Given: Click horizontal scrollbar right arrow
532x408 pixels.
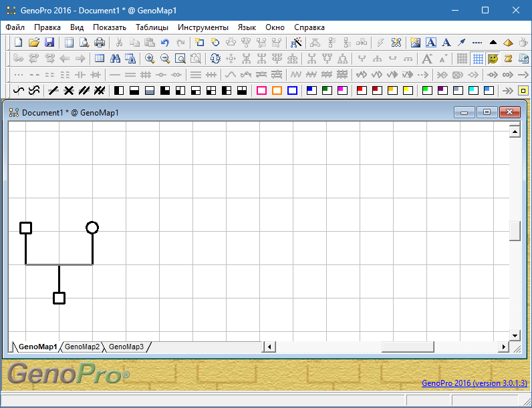Looking at the screenshot, I should coord(503,347).
